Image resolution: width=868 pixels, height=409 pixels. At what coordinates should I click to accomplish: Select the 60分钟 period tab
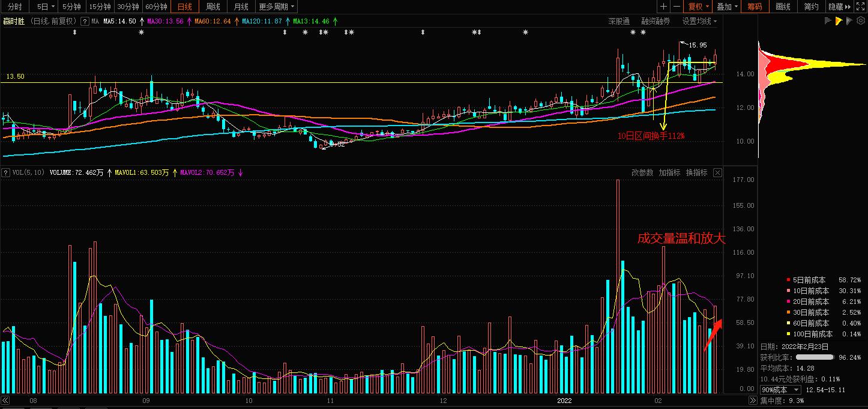[156, 7]
